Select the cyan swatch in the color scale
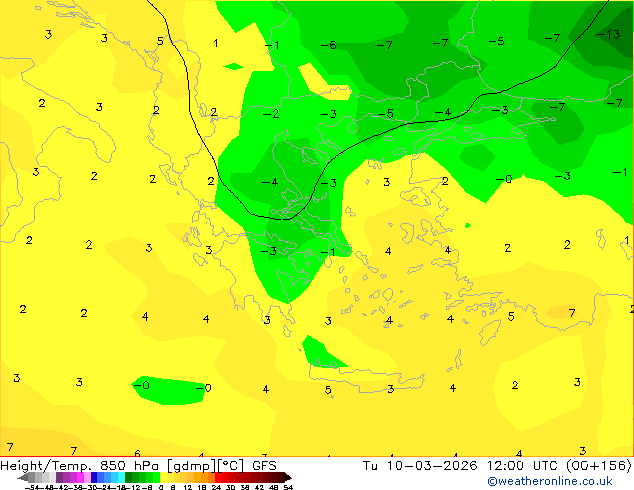This screenshot has height=490, width=634. 121,477
